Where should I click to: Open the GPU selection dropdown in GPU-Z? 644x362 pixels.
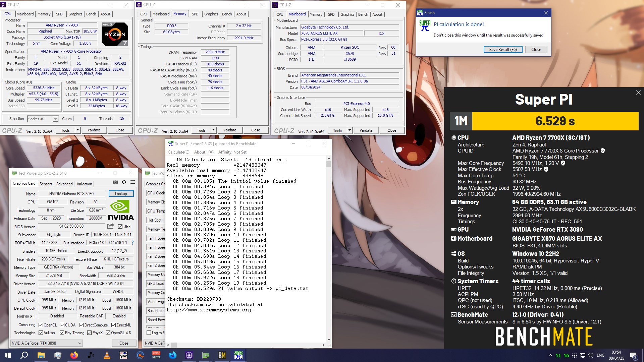point(46,343)
